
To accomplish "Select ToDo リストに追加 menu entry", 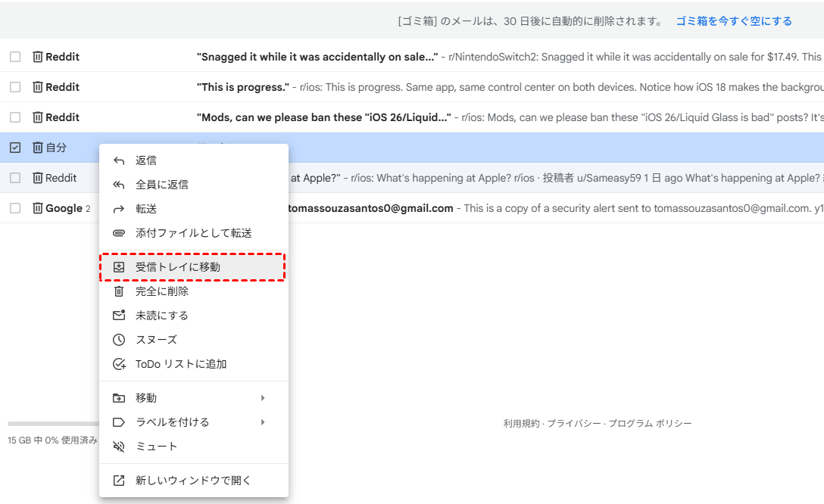I will (x=181, y=364).
